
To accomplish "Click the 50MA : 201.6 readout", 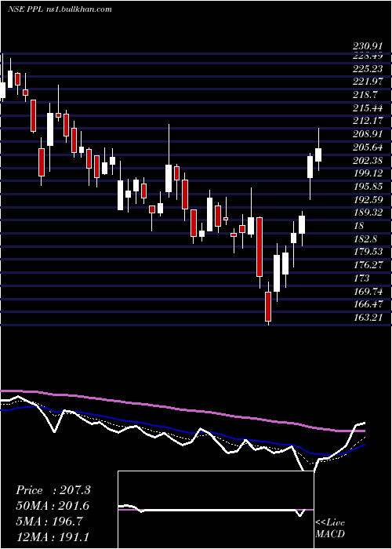I will 53,506.
